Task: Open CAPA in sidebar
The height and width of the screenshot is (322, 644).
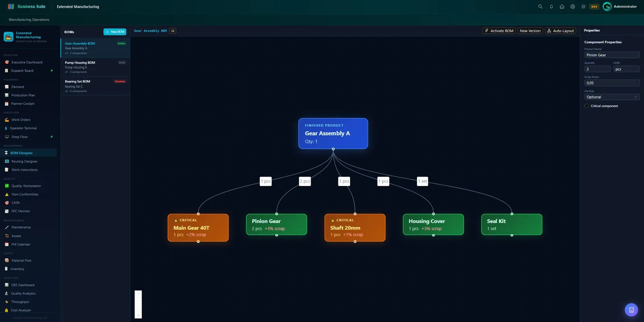Action: pyautogui.click(x=16, y=203)
